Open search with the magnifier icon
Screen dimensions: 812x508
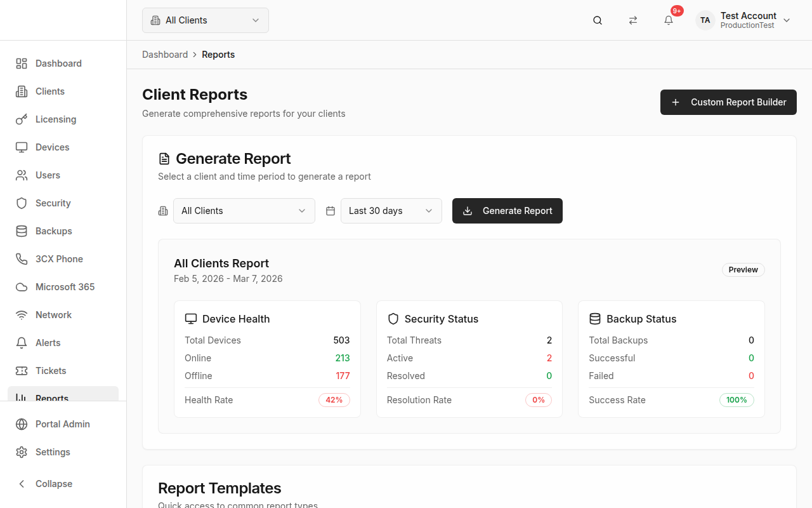(x=598, y=20)
